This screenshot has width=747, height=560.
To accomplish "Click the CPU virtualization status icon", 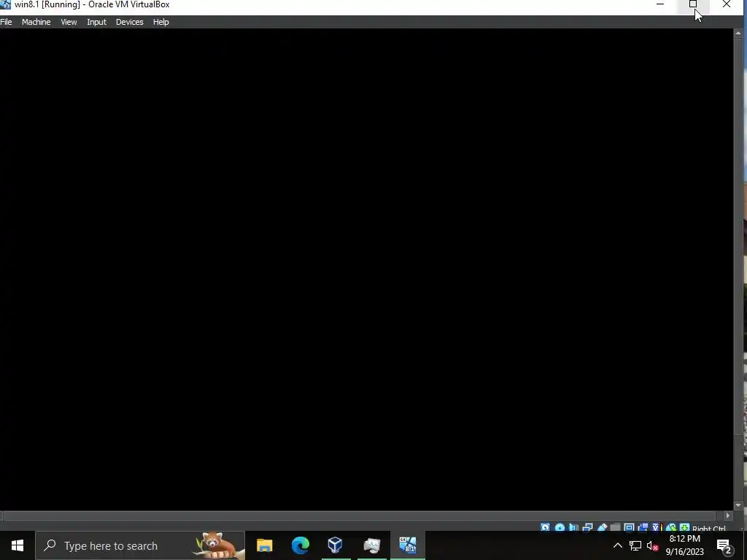I will point(657,528).
